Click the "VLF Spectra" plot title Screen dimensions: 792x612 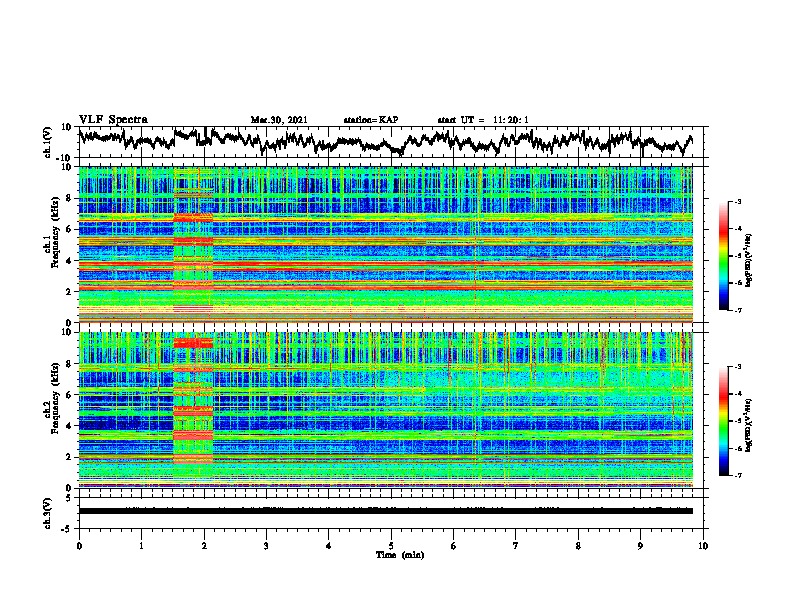[x=113, y=120]
